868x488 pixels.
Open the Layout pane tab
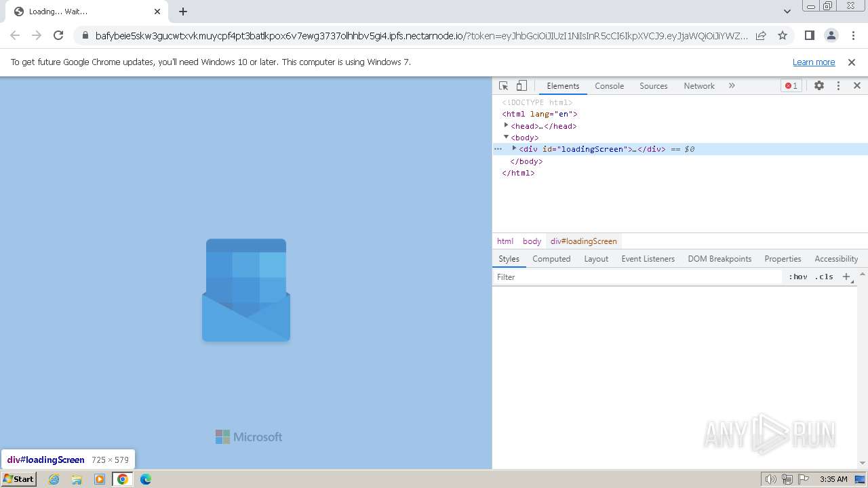(x=596, y=259)
